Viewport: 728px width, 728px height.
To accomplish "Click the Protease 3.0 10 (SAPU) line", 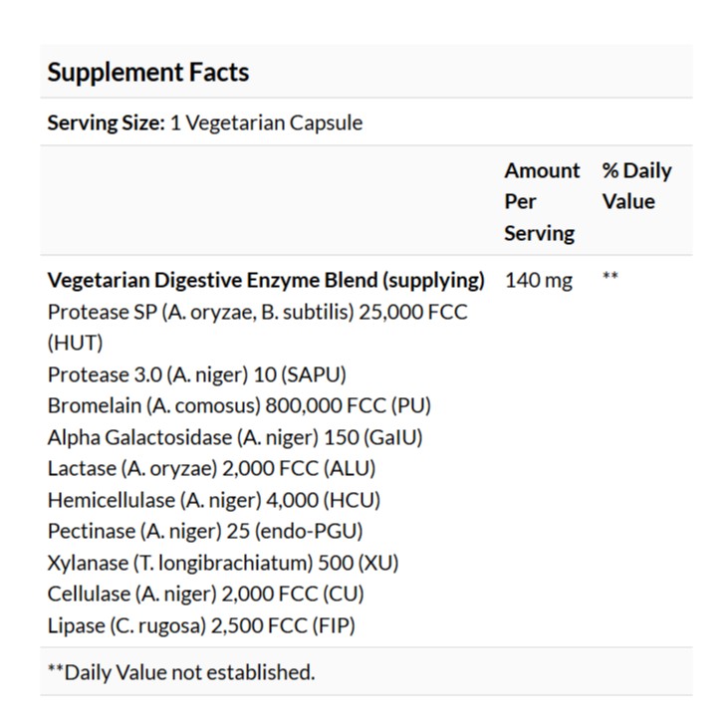I will pos(197,374).
